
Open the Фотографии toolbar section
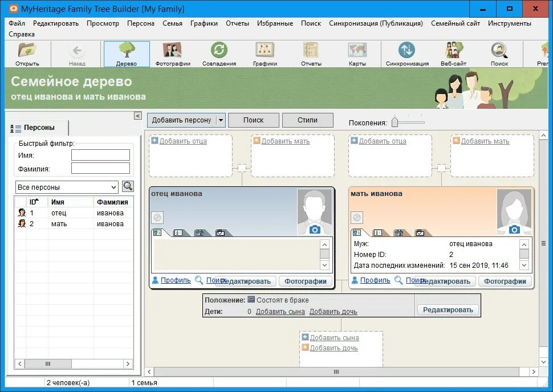[173, 54]
